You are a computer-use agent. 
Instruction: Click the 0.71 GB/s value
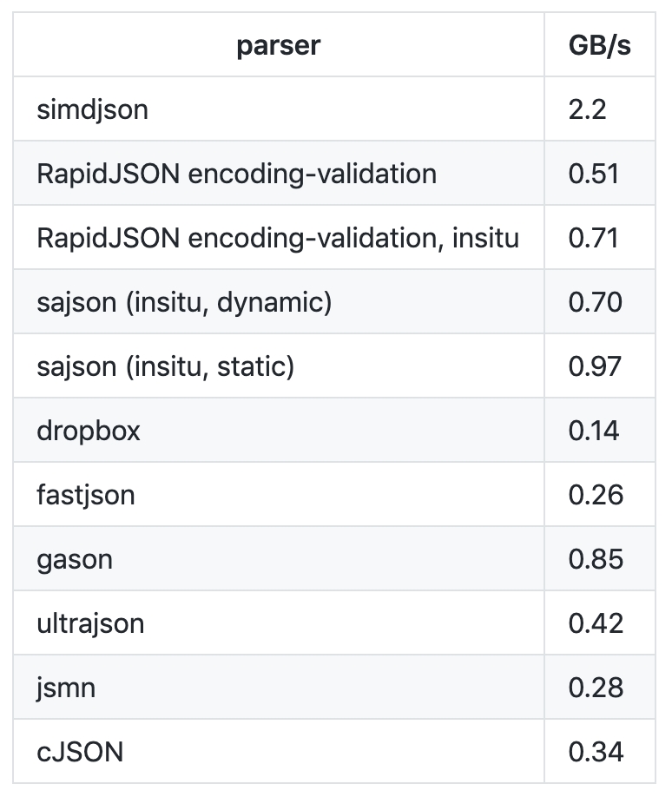click(594, 238)
